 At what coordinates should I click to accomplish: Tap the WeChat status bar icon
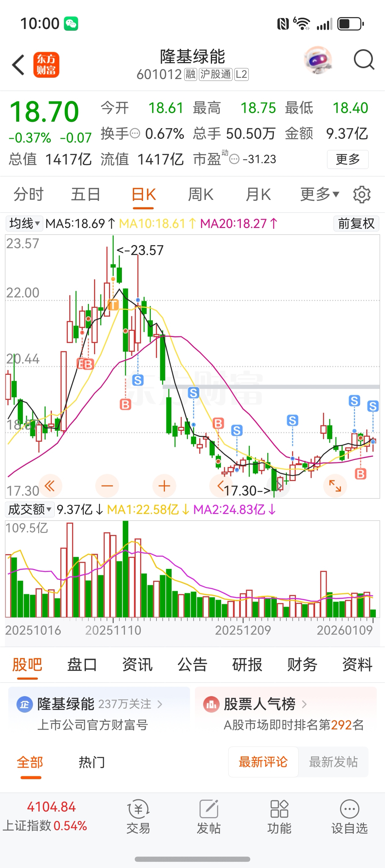[x=71, y=24]
